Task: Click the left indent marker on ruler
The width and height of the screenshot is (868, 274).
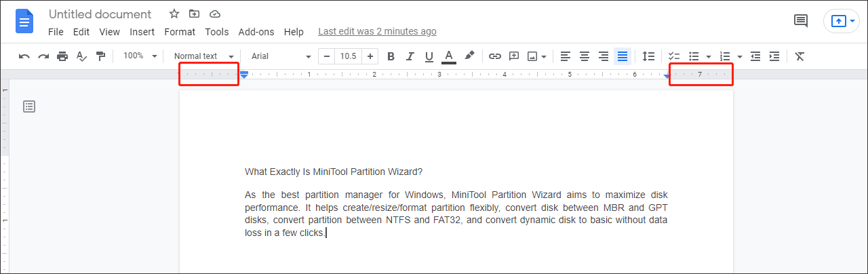Action: [244, 75]
